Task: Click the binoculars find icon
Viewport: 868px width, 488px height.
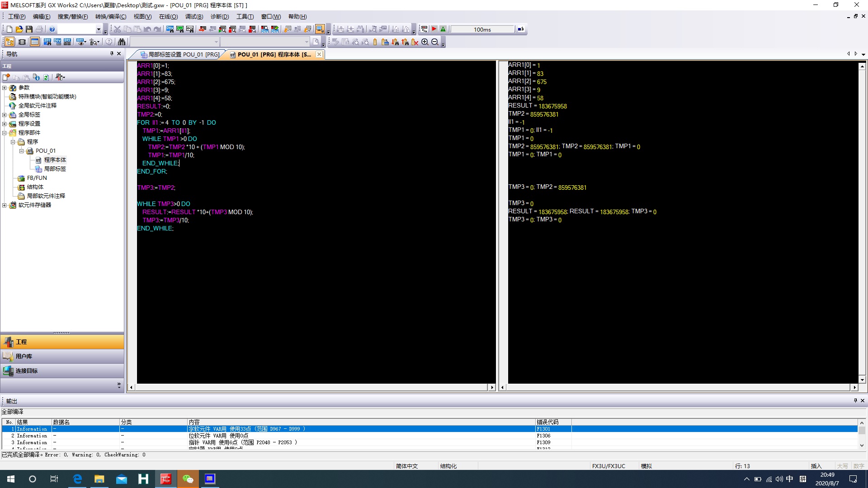Action: [122, 42]
